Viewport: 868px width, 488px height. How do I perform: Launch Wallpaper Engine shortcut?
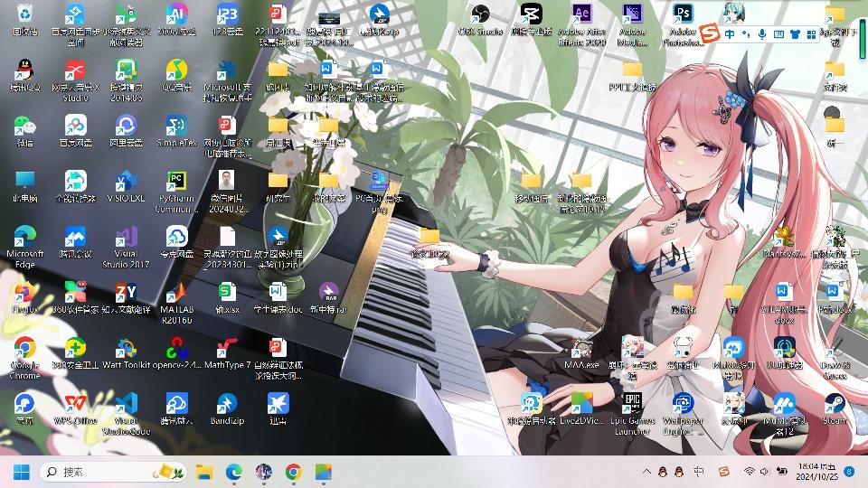point(683,413)
